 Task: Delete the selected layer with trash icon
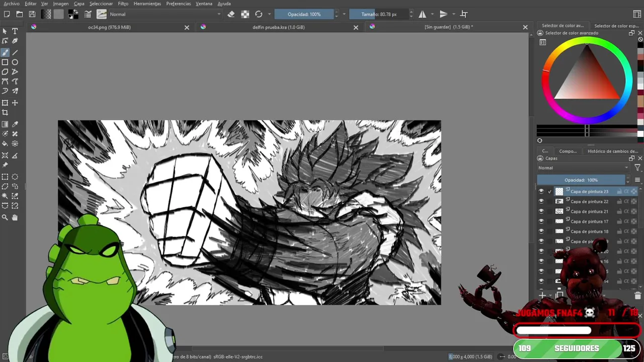[637, 295]
